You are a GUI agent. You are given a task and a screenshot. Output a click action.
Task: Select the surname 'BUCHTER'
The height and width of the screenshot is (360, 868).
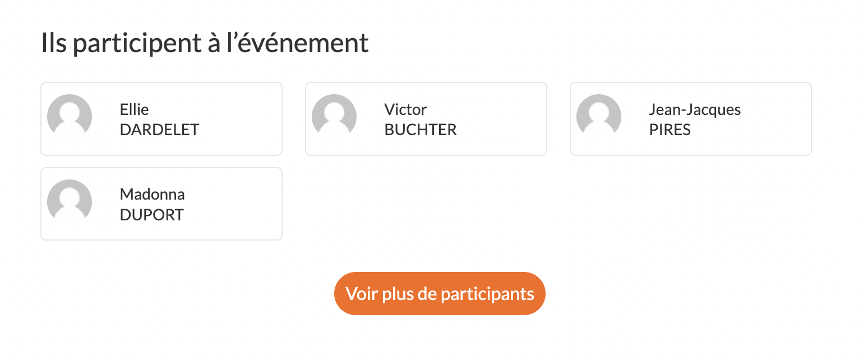(421, 130)
